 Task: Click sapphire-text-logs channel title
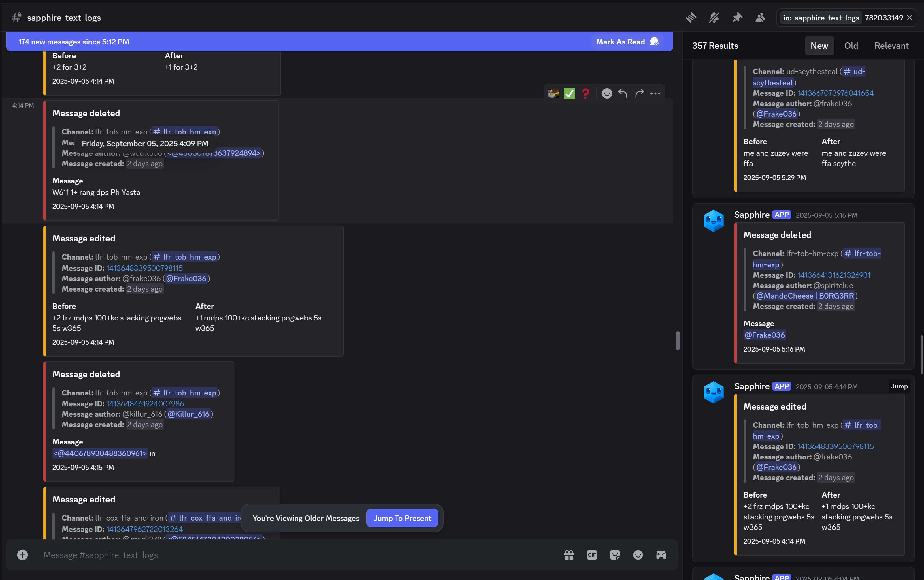coord(64,18)
